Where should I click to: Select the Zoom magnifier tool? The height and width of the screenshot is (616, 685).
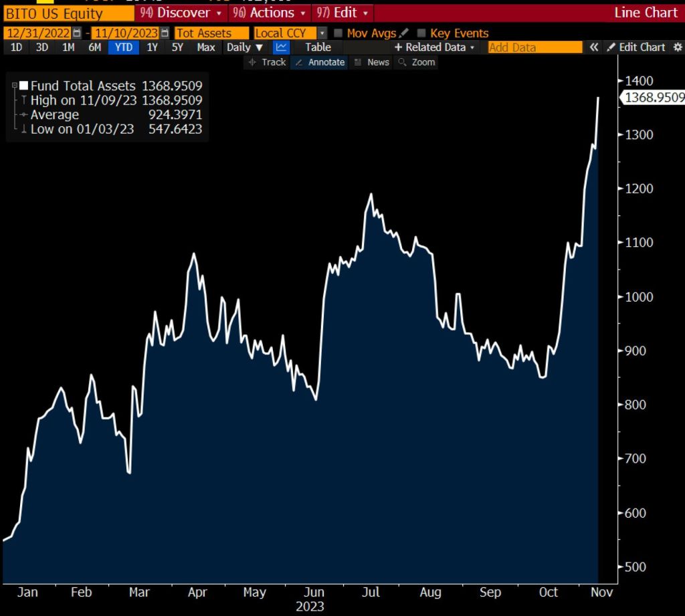[415, 62]
